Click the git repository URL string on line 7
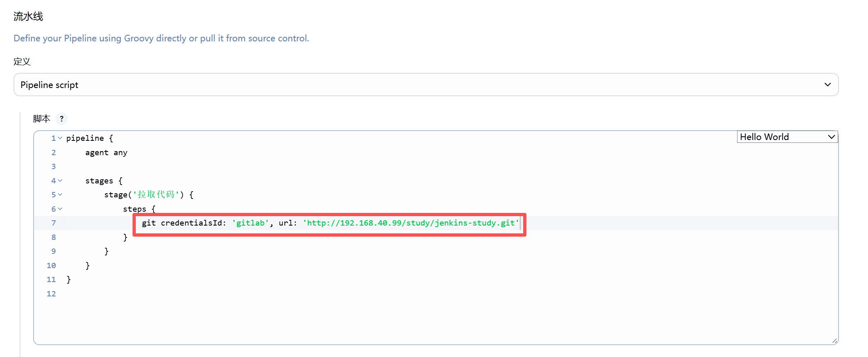The image size is (868, 357). (x=411, y=223)
